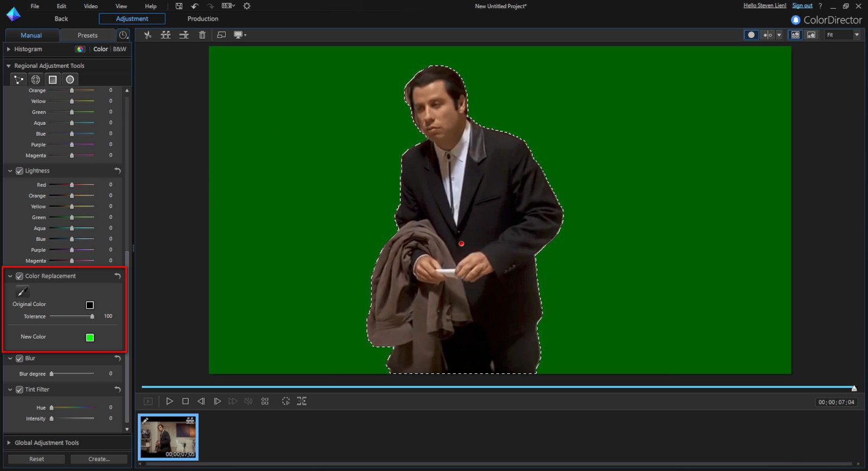The width and height of the screenshot is (868, 471).
Task: Click the single trim toolbar icon
Action: coord(184,35)
